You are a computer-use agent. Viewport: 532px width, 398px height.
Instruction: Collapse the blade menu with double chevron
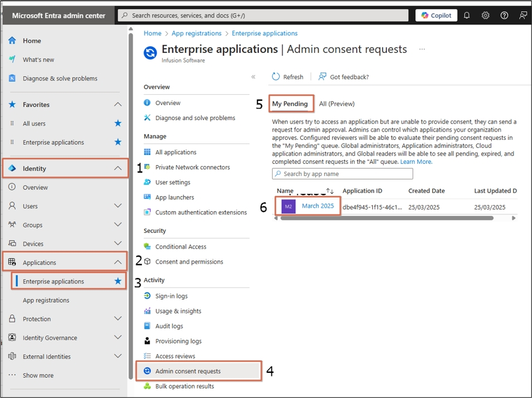(253, 77)
